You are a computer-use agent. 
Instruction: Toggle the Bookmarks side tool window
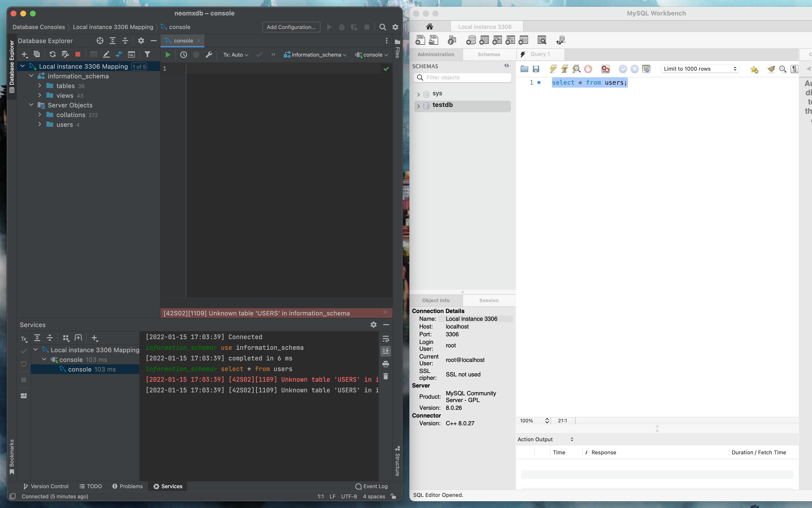click(12, 457)
